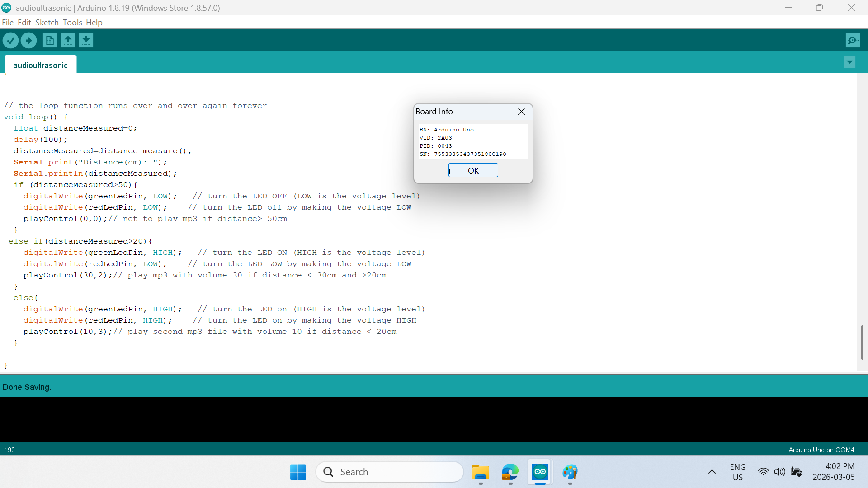Open the Tools menu
868x488 pixels.
point(72,22)
